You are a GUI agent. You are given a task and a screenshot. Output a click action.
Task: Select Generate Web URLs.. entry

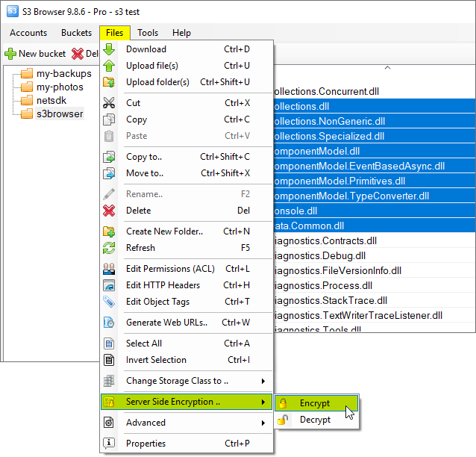(187, 323)
